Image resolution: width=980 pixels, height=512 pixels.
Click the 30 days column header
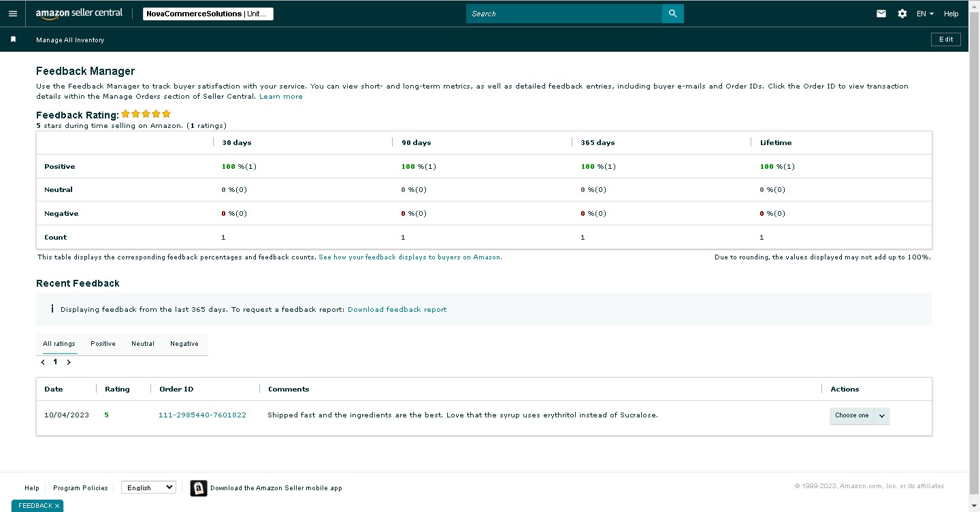237,143
